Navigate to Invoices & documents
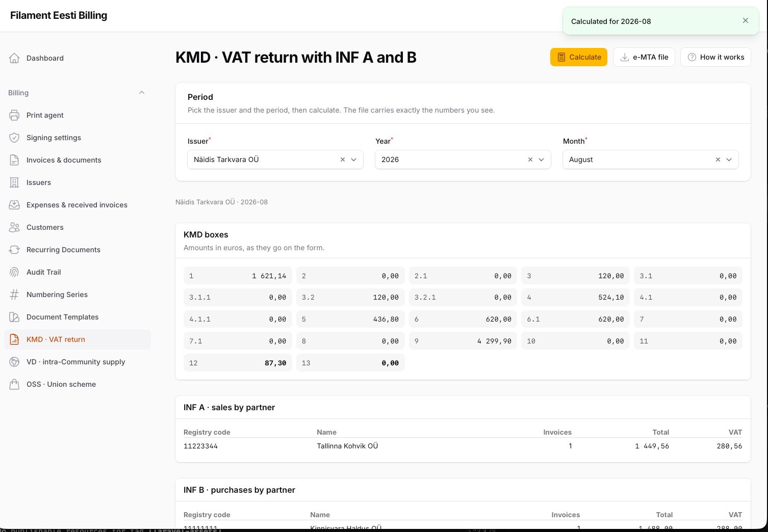Viewport: 768px width, 532px height. pyautogui.click(x=78, y=160)
